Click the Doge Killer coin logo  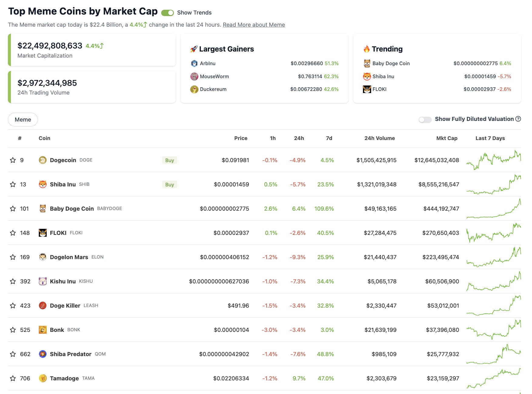pos(43,306)
